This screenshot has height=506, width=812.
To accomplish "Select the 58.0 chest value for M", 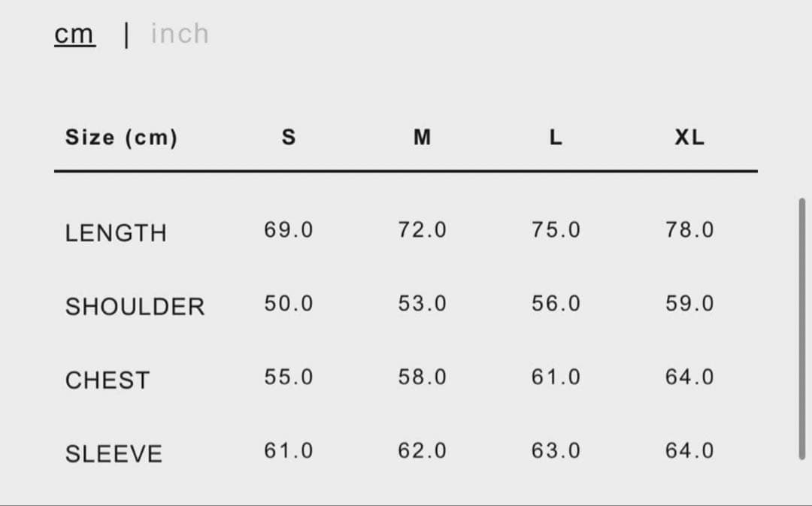I will [x=422, y=377].
